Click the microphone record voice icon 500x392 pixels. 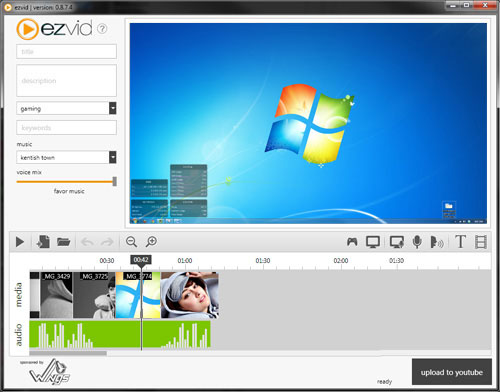click(417, 242)
